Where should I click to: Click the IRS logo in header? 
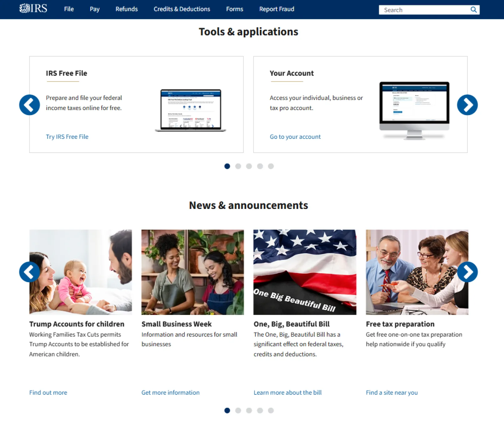click(x=33, y=8)
